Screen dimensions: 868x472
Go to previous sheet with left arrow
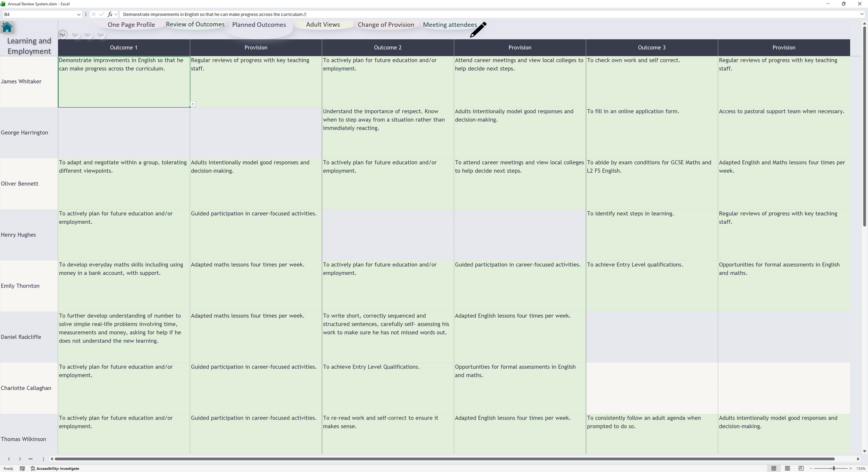click(9, 459)
